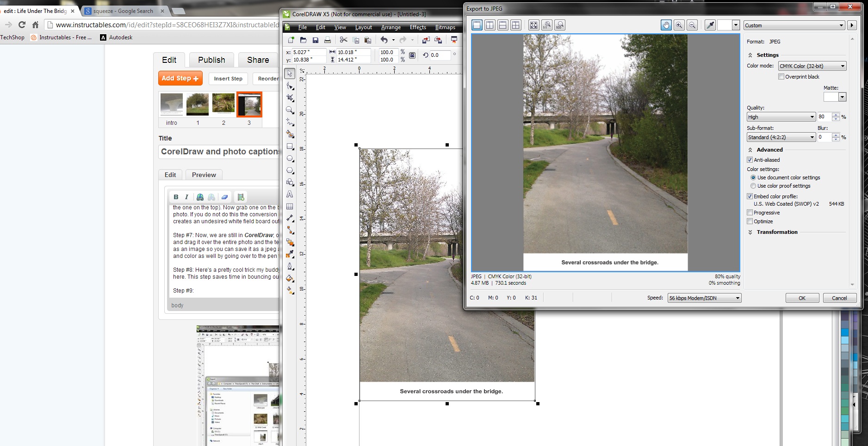Uncheck Embed color profile checkbox
The height and width of the screenshot is (446, 868).
click(750, 196)
